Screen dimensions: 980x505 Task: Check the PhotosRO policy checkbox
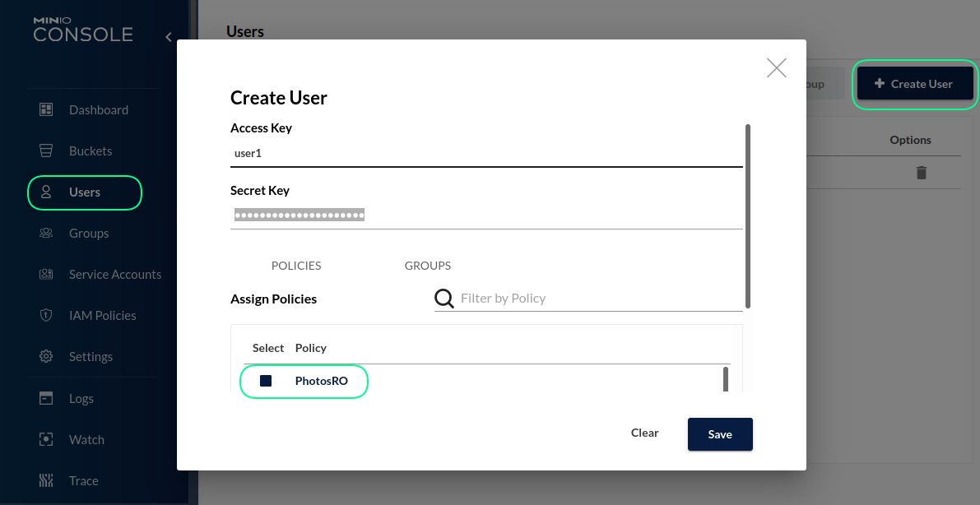264,381
